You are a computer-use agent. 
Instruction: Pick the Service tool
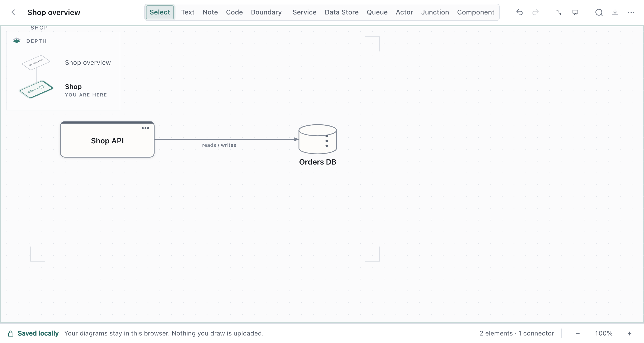click(x=304, y=12)
